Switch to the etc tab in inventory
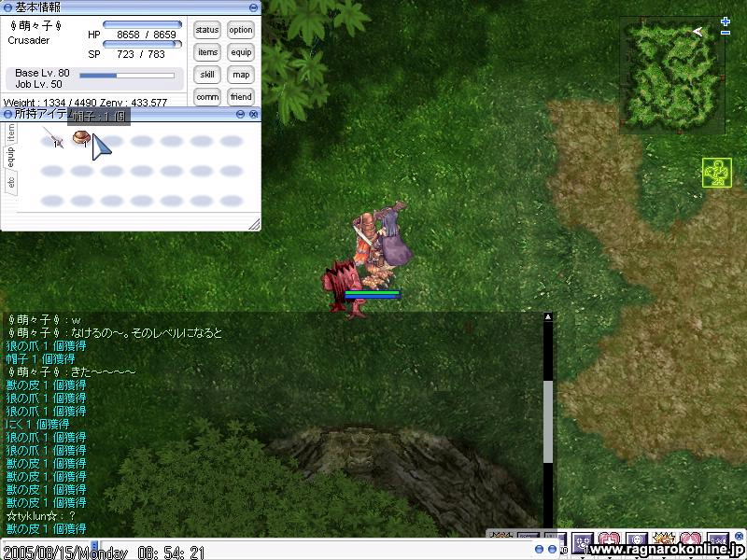The height and width of the screenshot is (560, 747). click(11, 182)
